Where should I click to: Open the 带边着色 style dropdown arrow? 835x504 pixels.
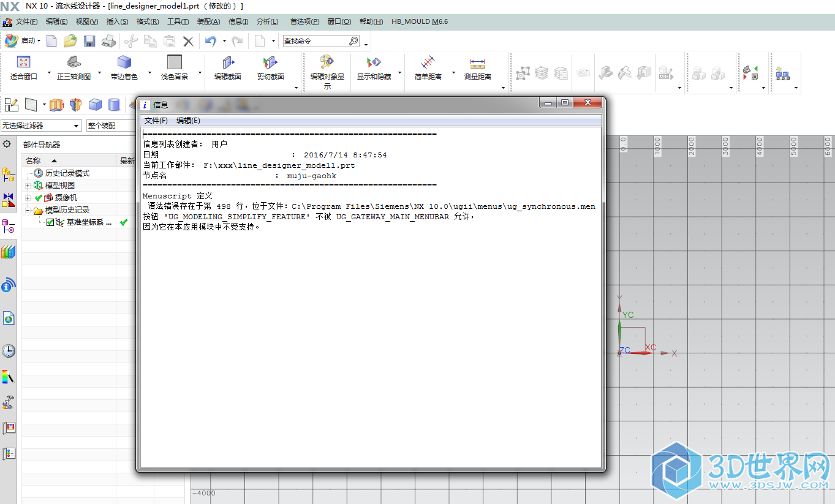(149, 73)
